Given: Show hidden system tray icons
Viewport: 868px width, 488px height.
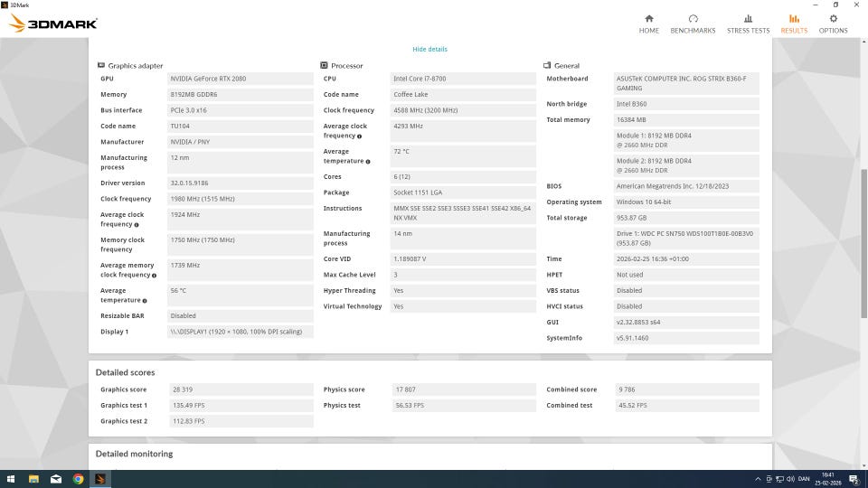Looking at the screenshot, I should [758, 479].
